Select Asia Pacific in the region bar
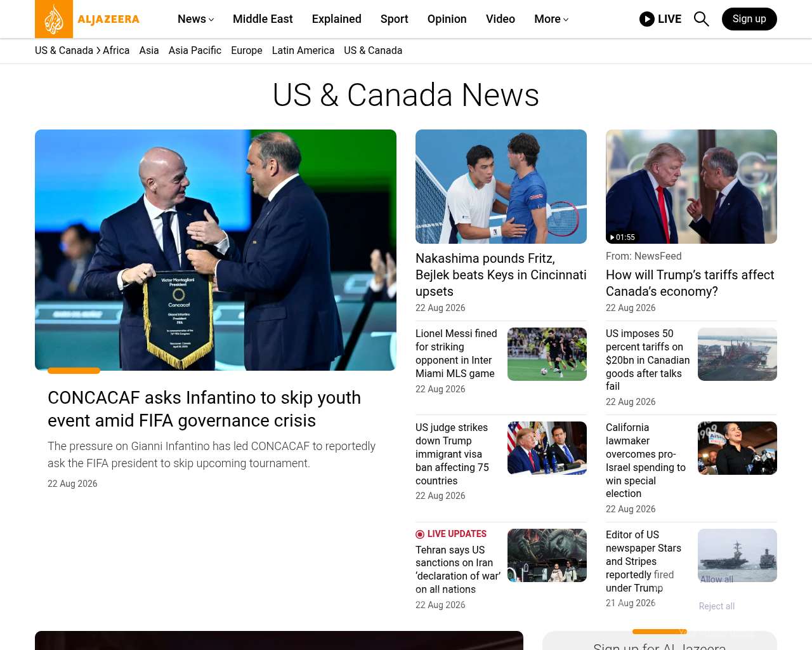The width and height of the screenshot is (812, 650). pyautogui.click(x=195, y=51)
